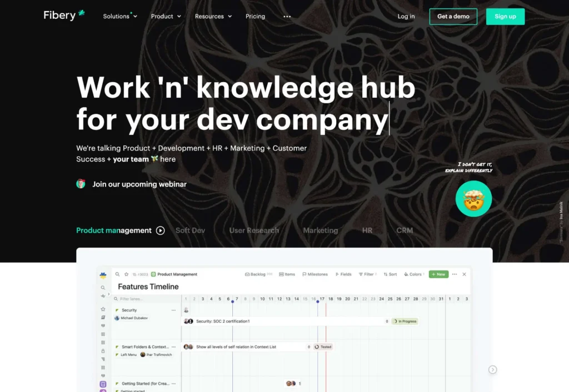This screenshot has width=569, height=392.
Task: Click the Get a demo button
Action: (453, 16)
